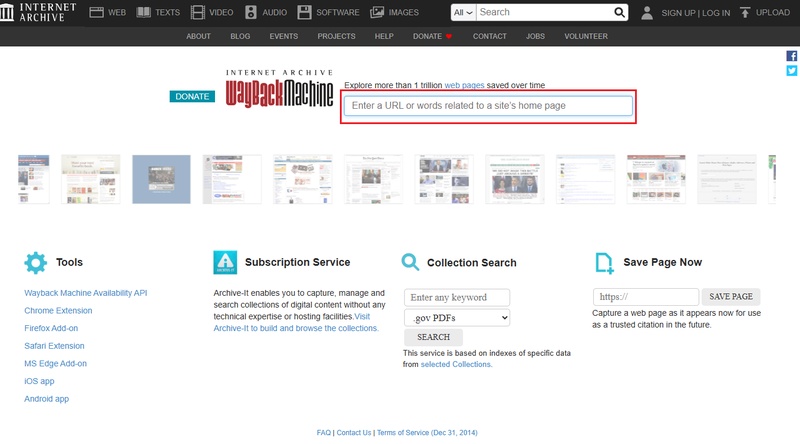Viewport: 800px width, 444px height.
Task: Open the Terms of Service link
Action: [427, 433]
